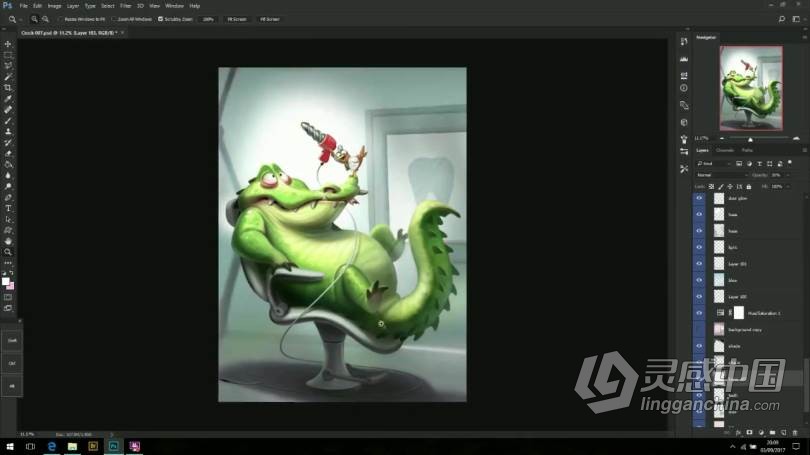Click the Navigator zoom slider handle

point(750,139)
